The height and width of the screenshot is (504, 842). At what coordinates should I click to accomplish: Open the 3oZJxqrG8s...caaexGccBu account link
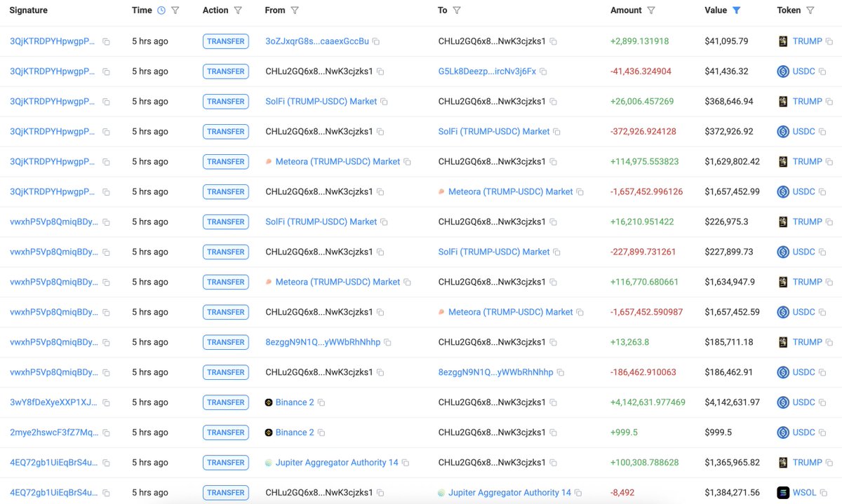317,41
